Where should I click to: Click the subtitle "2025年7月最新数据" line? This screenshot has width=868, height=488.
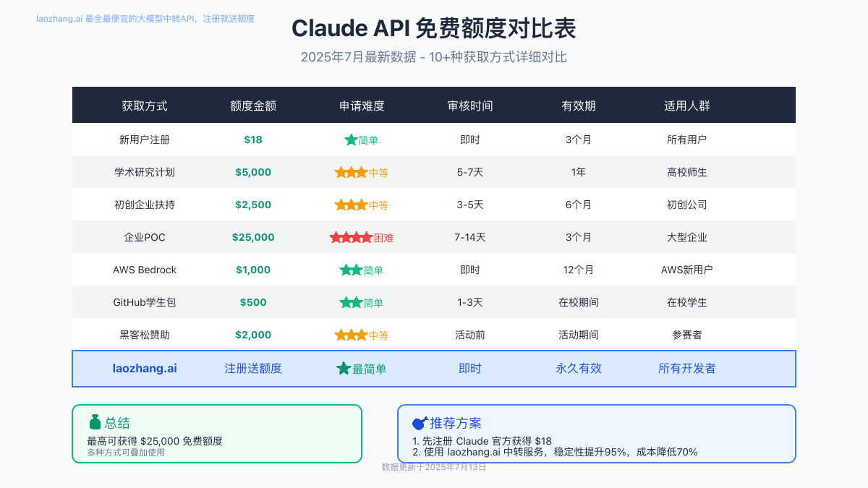(x=434, y=58)
